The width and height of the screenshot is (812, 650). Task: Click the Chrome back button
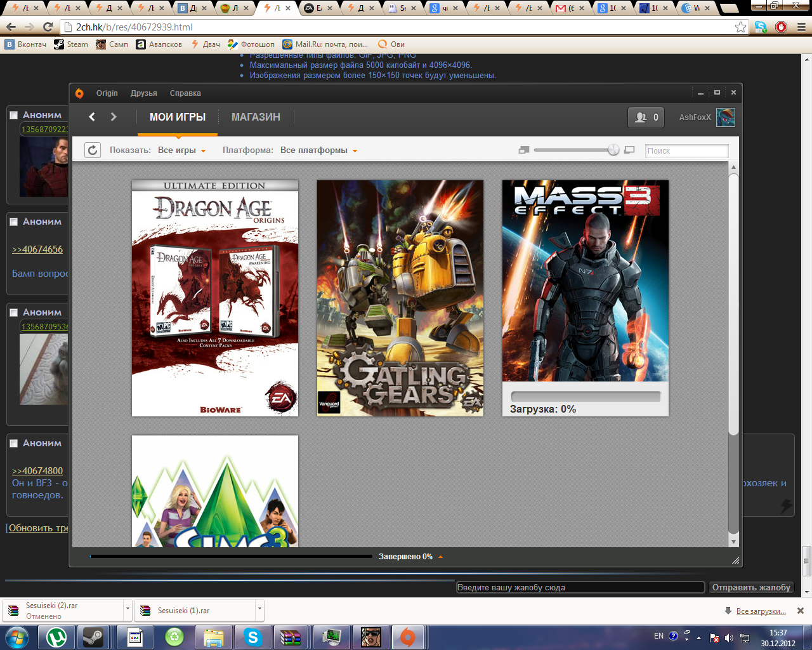[11, 27]
